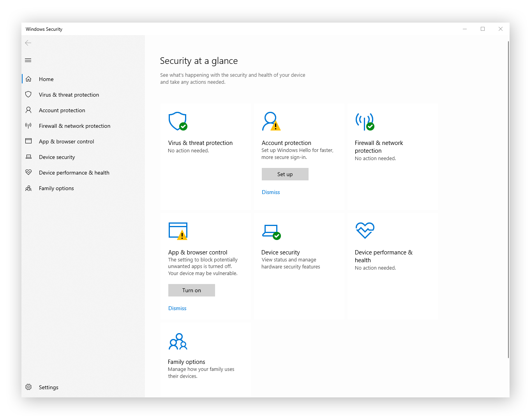The width and height of the screenshot is (531, 420).
Task: Open Firewall & network protection via its sidebar icon
Action: [28, 125]
